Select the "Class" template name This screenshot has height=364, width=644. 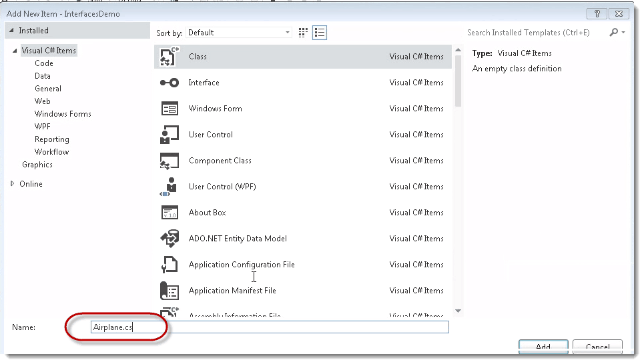(198, 57)
